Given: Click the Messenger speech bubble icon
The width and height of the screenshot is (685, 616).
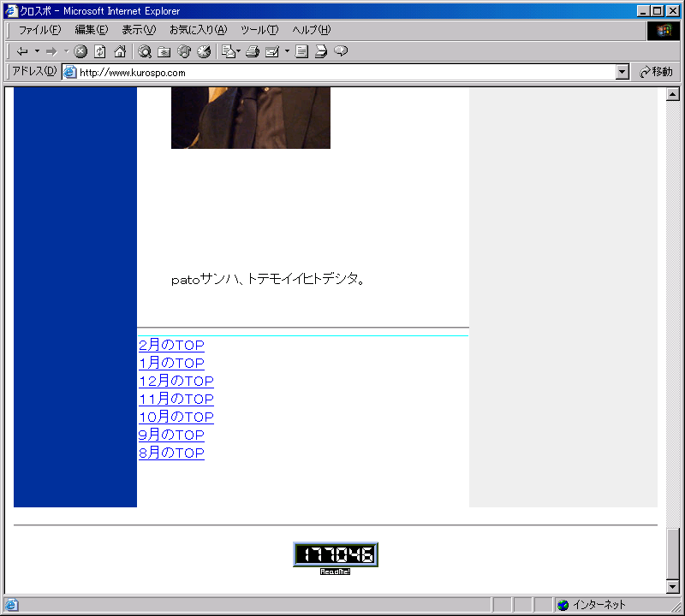Looking at the screenshot, I should pos(341,51).
